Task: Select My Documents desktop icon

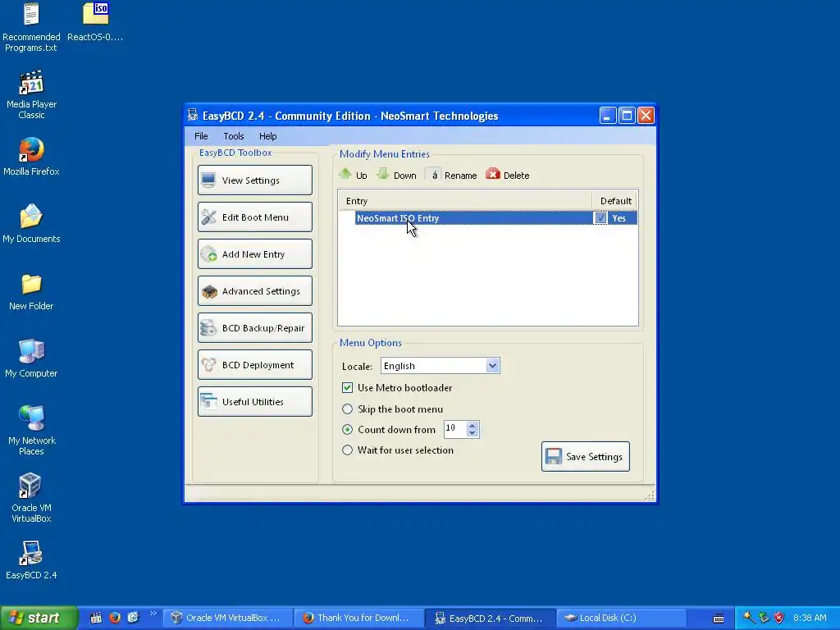Action: pos(31,223)
